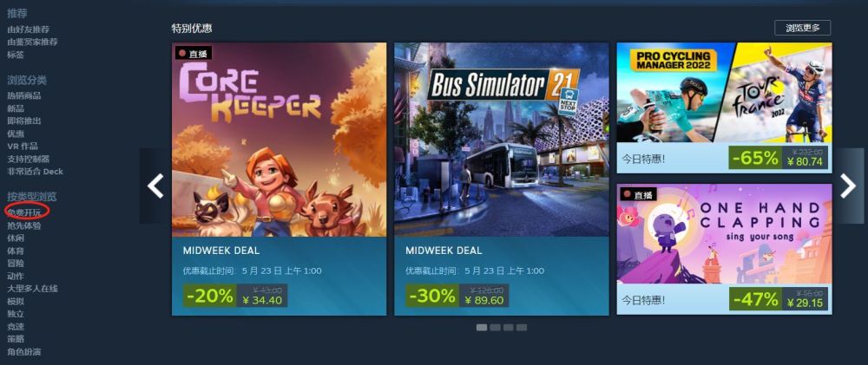Click the -65% ¥80.74 discount price
868x365 pixels.
tap(779, 158)
